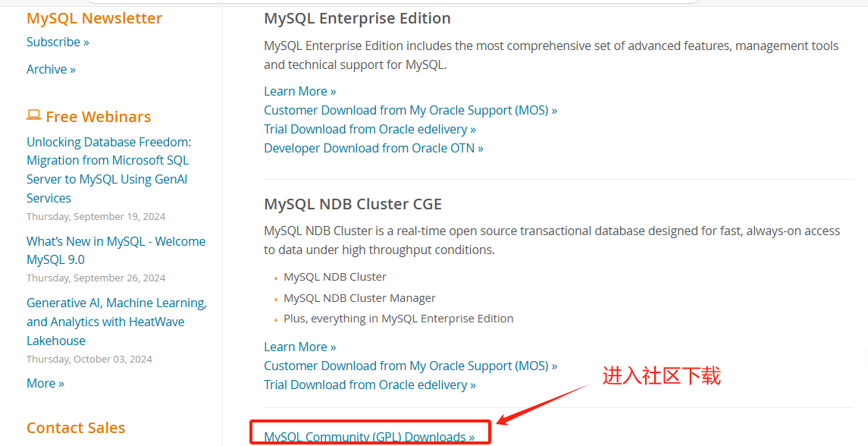Open NDB Cluster Customer Download from MOS
This screenshot has width=868, height=446.
[x=410, y=366]
